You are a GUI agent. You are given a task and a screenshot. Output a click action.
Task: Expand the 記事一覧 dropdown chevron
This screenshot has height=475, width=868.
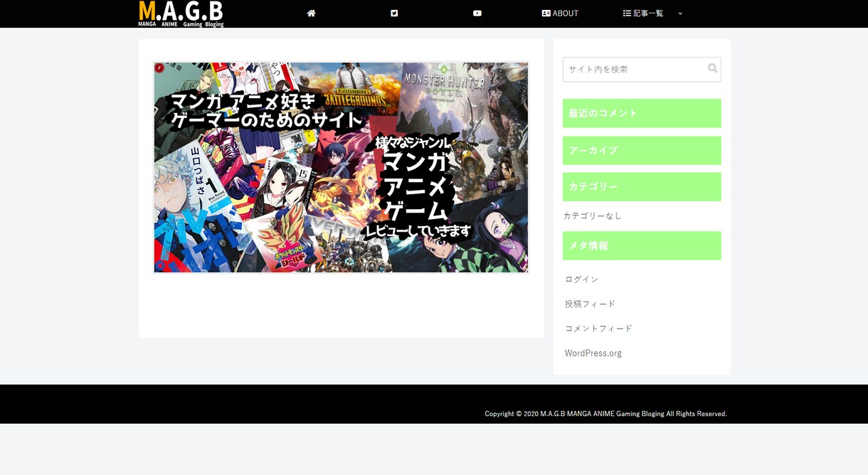pos(680,14)
